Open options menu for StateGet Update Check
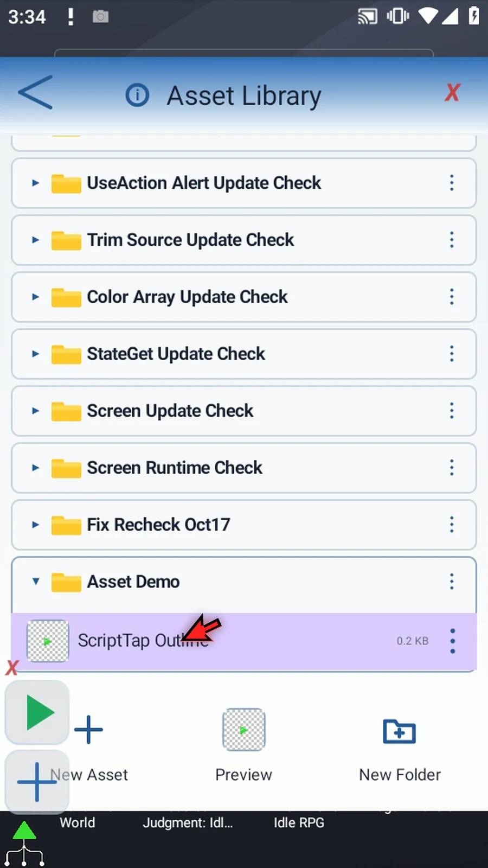 pyautogui.click(x=452, y=354)
